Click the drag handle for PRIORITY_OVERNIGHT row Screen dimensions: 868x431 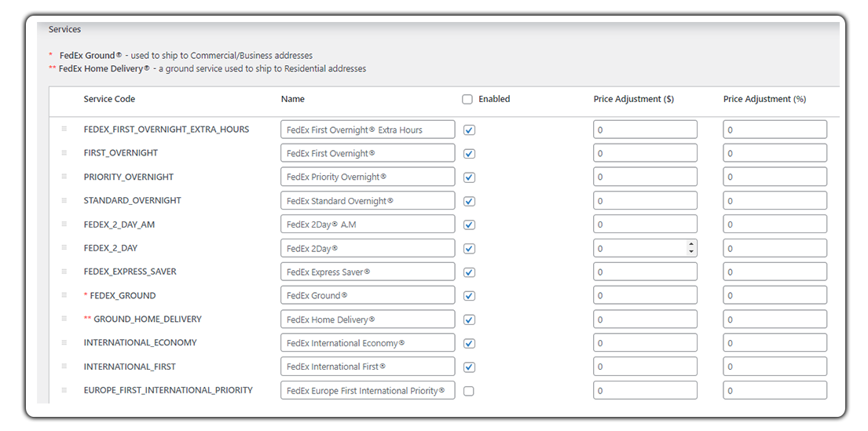point(64,176)
